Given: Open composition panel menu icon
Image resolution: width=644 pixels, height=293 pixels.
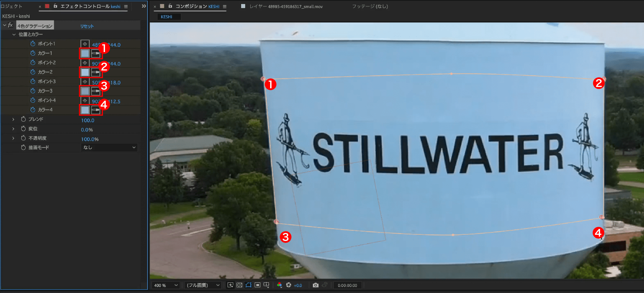Looking at the screenshot, I should [225, 7].
